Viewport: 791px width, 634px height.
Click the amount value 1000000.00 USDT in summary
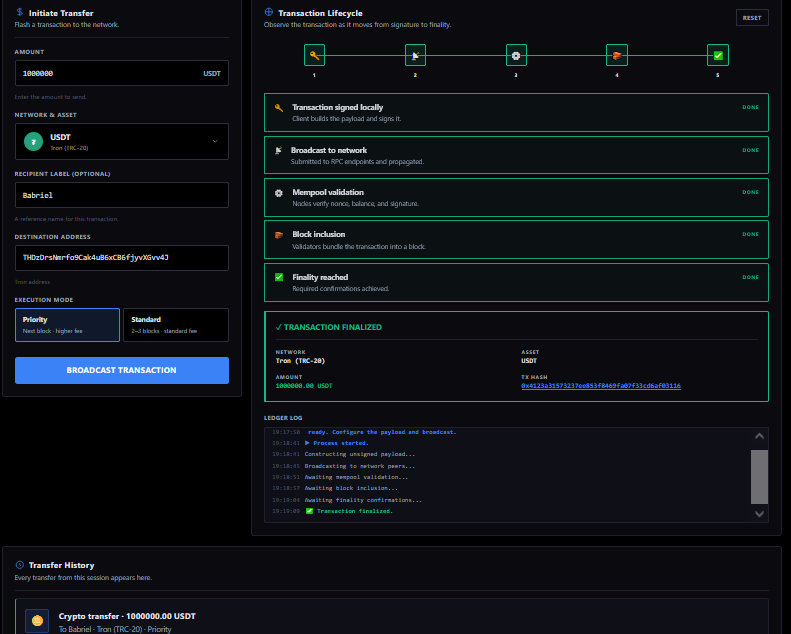(x=304, y=386)
